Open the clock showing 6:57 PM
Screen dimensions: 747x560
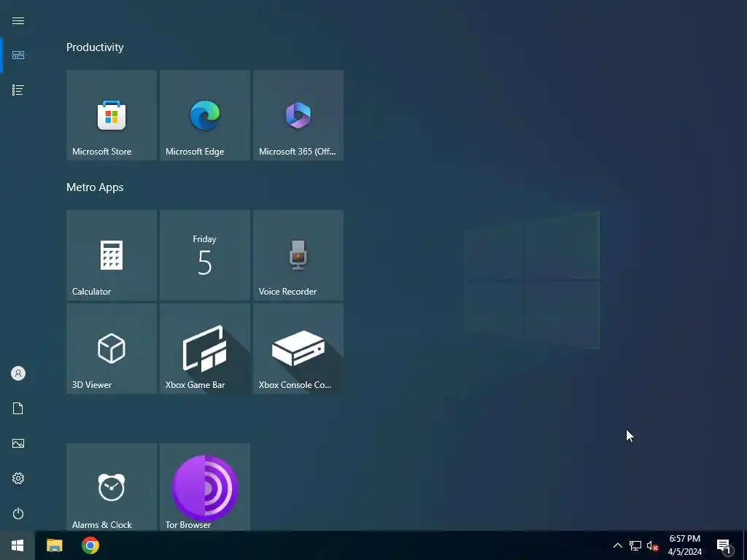[x=684, y=545]
